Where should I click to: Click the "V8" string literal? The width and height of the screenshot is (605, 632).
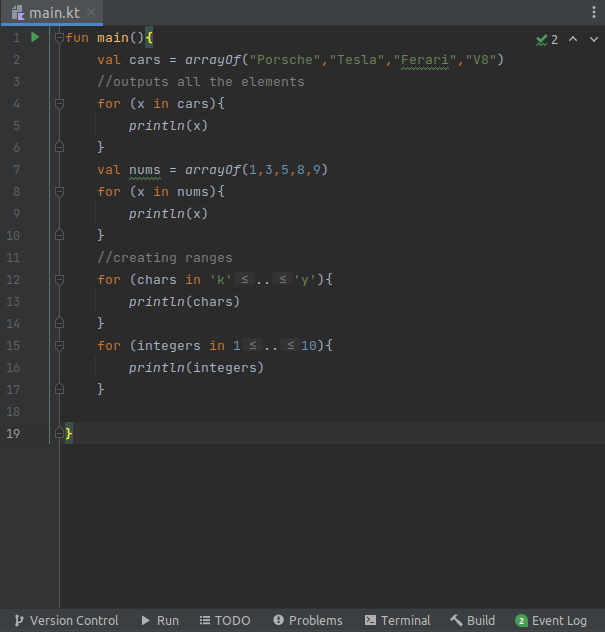pyautogui.click(x=480, y=60)
